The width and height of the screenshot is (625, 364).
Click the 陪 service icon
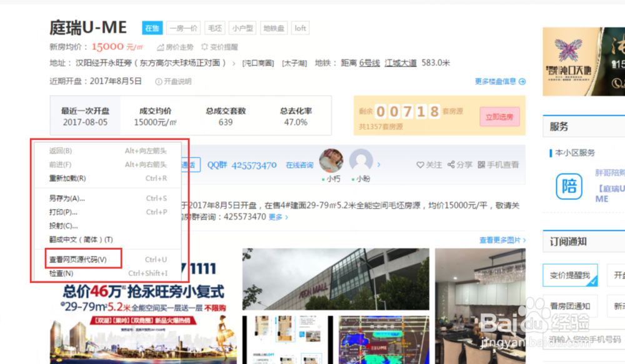[569, 187]
